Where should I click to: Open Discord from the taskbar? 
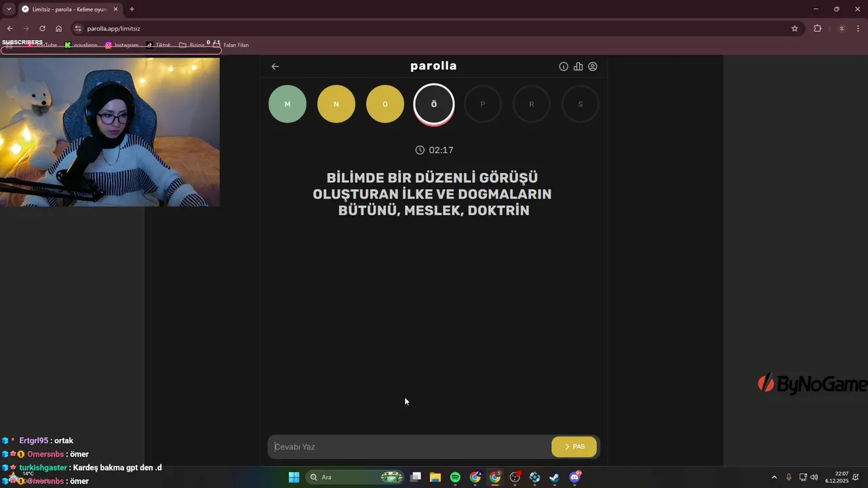(575, 477)
